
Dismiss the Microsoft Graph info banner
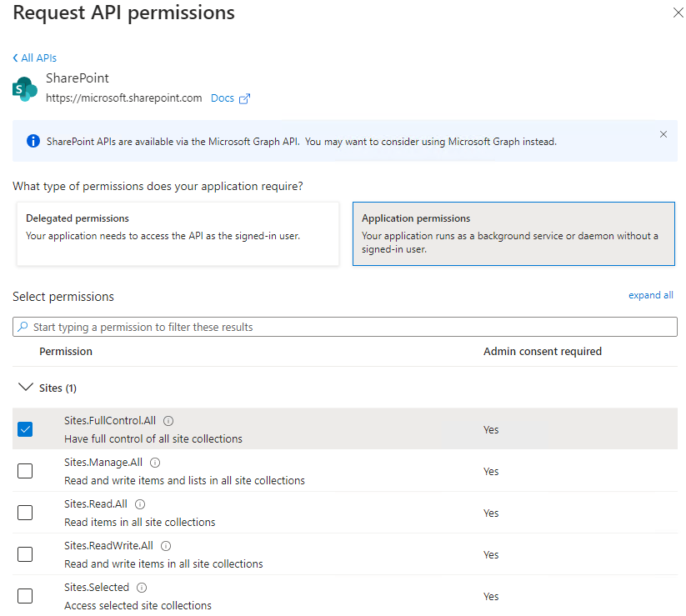663,134
